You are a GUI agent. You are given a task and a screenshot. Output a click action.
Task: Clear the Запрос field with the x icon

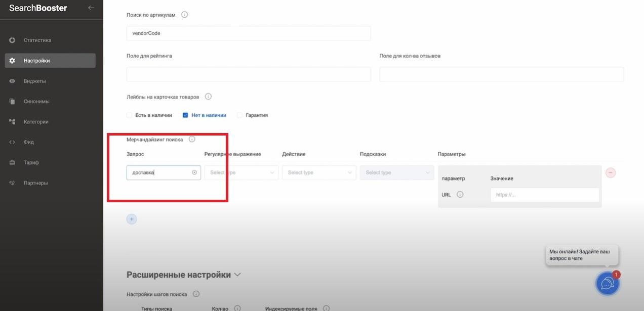(194, 172)
